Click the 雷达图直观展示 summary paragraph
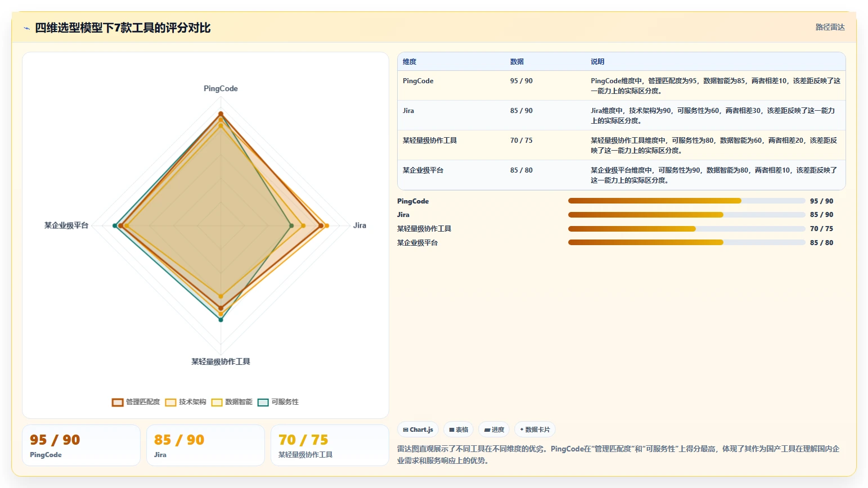This screenshot has height=488, width=868. pyautogui.click(x=619, y=455)
